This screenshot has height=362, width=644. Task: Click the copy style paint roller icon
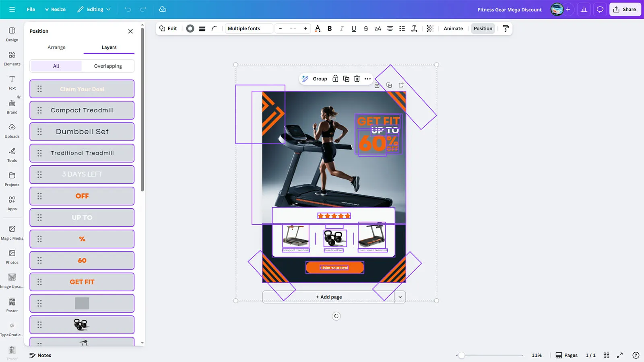pos(506,29)
